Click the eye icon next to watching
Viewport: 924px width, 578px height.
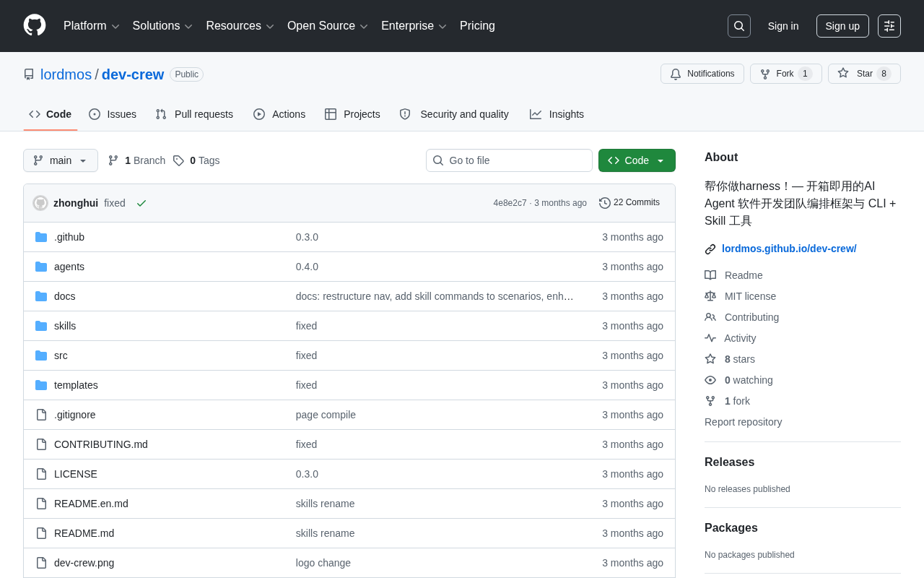click(710, 380)
